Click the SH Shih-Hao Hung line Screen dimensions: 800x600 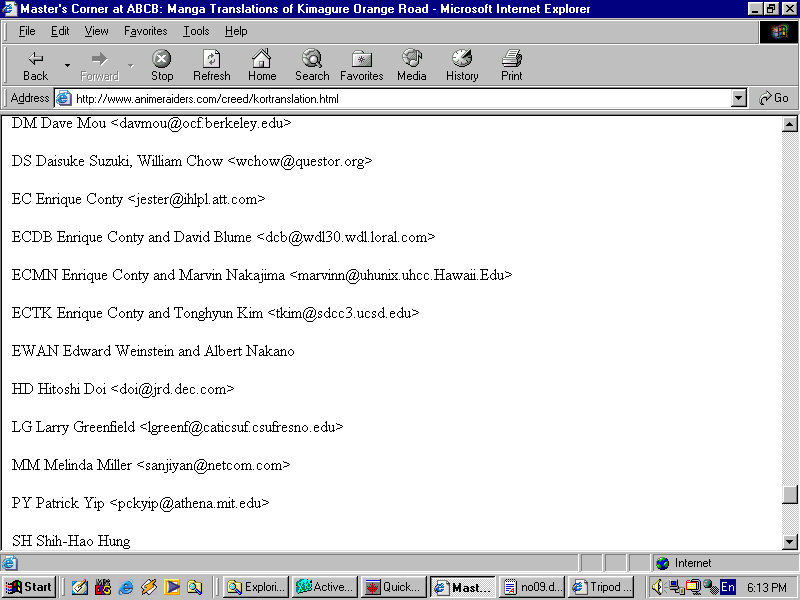[x=71, y=541]
